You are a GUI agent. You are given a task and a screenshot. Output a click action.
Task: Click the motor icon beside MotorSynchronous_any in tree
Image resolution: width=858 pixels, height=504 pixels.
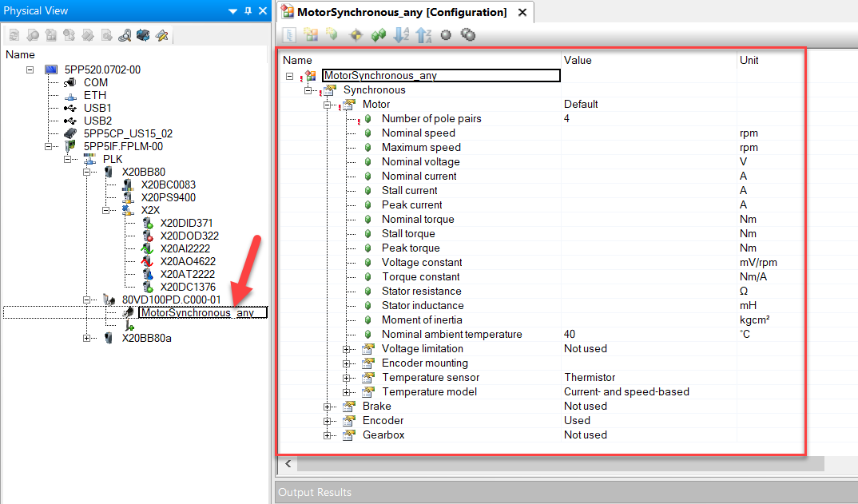129,312
